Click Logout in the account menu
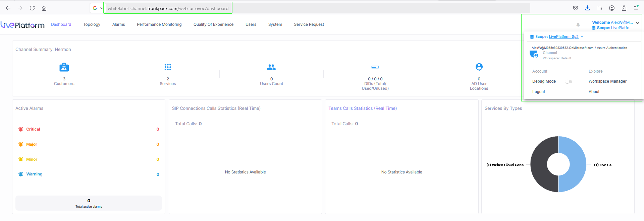Image resolution: width=644 pixels, height=221 pixels. pyautogui.click(x=538, y=92)
